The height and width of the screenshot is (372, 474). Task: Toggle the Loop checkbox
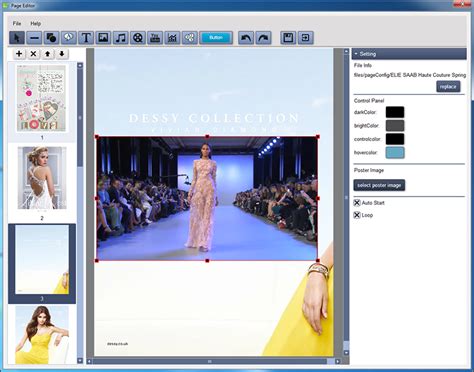(x=357, y=215)
